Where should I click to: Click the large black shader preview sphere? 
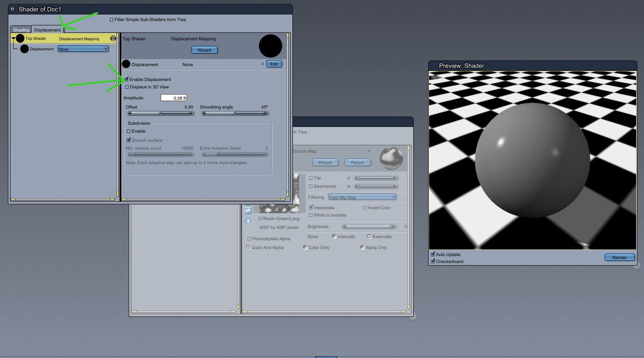tap(271, 46)
